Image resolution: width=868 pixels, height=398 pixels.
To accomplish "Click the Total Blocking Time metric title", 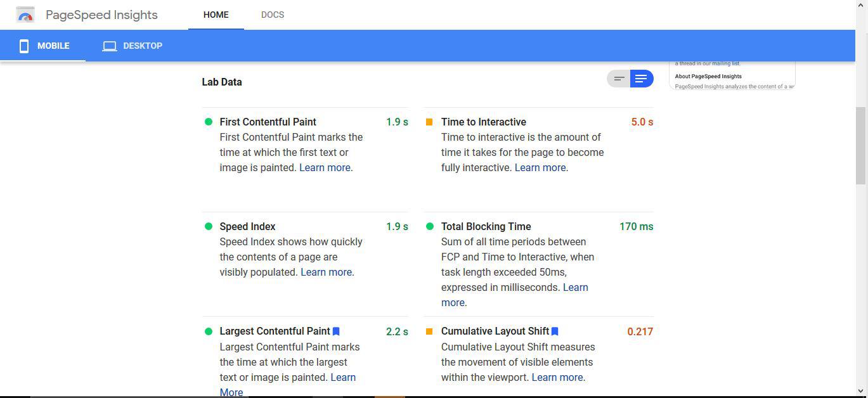I will (x=486, y=226).
